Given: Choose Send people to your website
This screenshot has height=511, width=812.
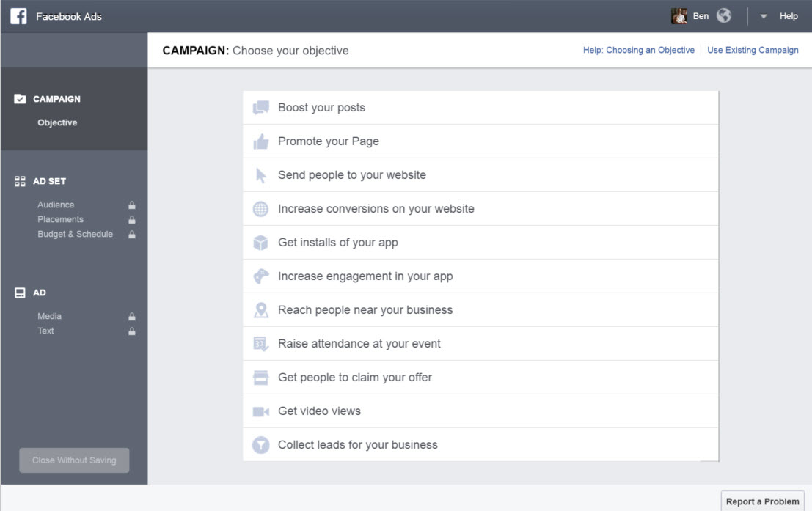Looking at the screenshot, I should click(x=480, y=175).
